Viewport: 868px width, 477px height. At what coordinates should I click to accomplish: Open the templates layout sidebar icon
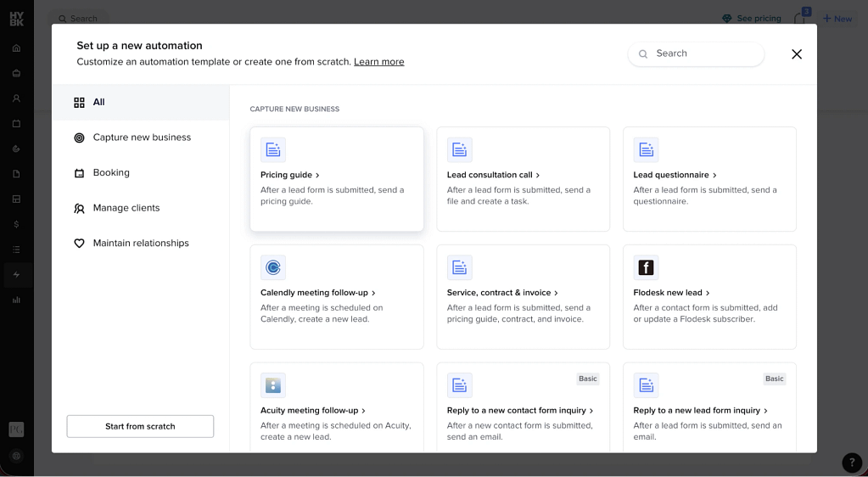point(17,199)
